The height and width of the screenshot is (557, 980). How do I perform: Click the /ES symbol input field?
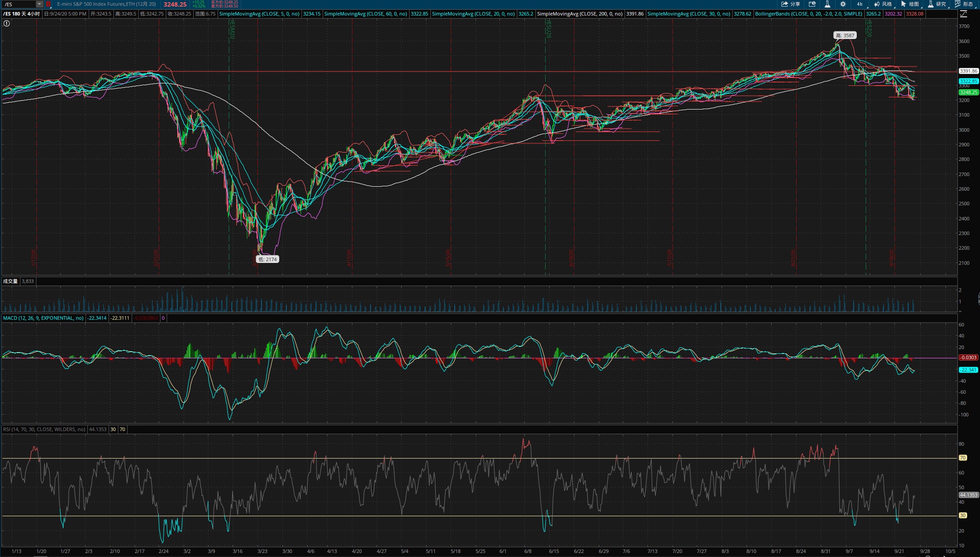point(19,4)
